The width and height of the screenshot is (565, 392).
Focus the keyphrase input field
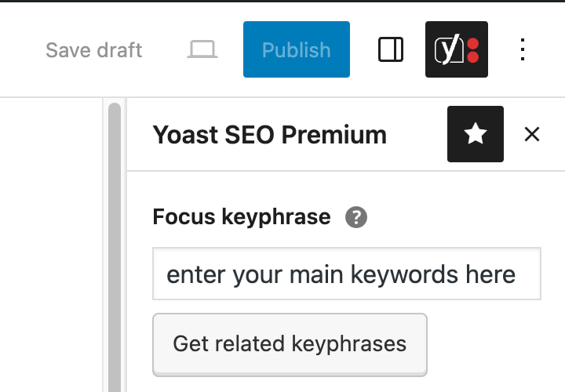pyautogui.click(x=347, y=274)
